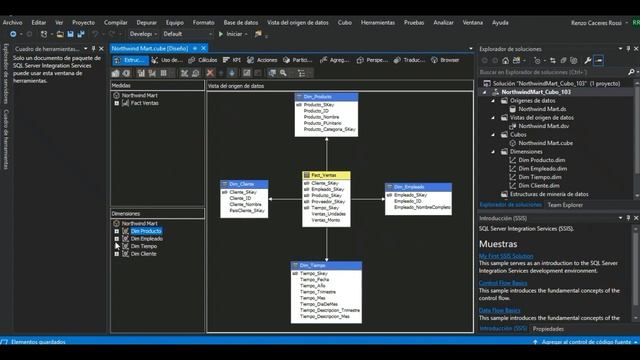Switch to the KPI tab
The width and height of the screenshot is (640, 360).
(x=232, y=60)
